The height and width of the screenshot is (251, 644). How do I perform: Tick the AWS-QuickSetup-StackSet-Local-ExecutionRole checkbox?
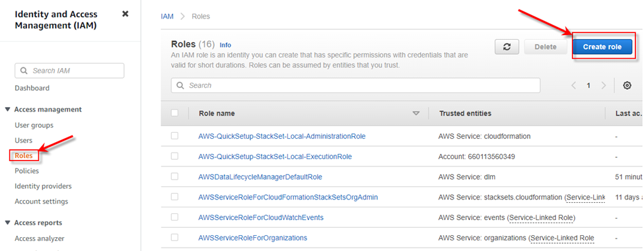(174, 156)
